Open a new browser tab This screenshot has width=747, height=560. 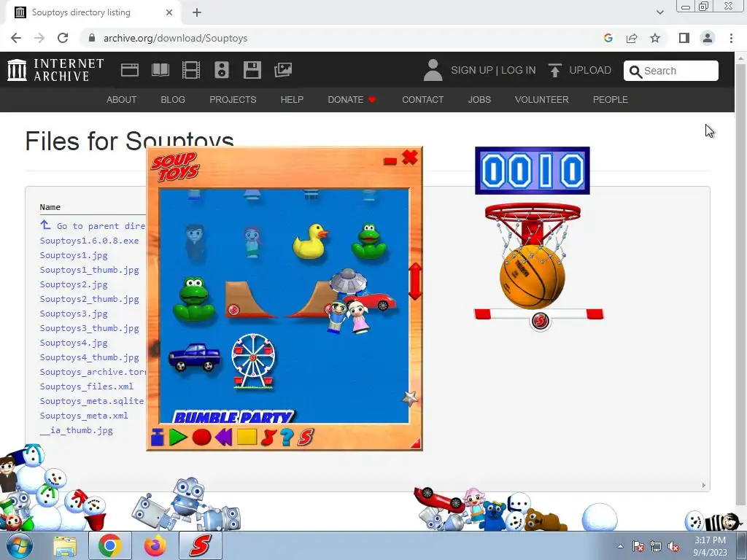tap(197, 12)
